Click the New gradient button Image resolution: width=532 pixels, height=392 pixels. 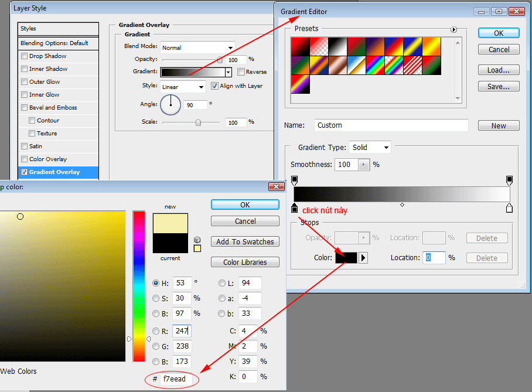[499, 125]
